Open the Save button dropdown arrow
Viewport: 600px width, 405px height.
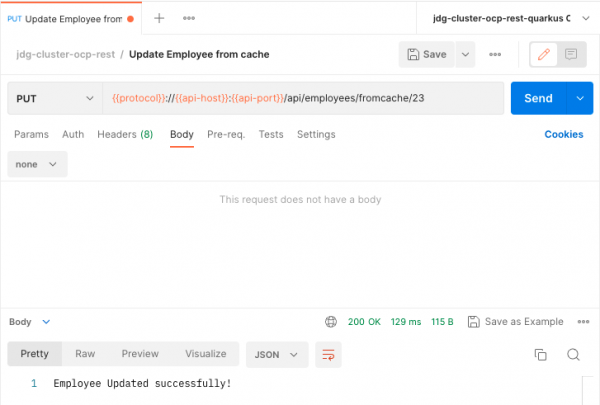pyautogui.click(x=465, y=54)
